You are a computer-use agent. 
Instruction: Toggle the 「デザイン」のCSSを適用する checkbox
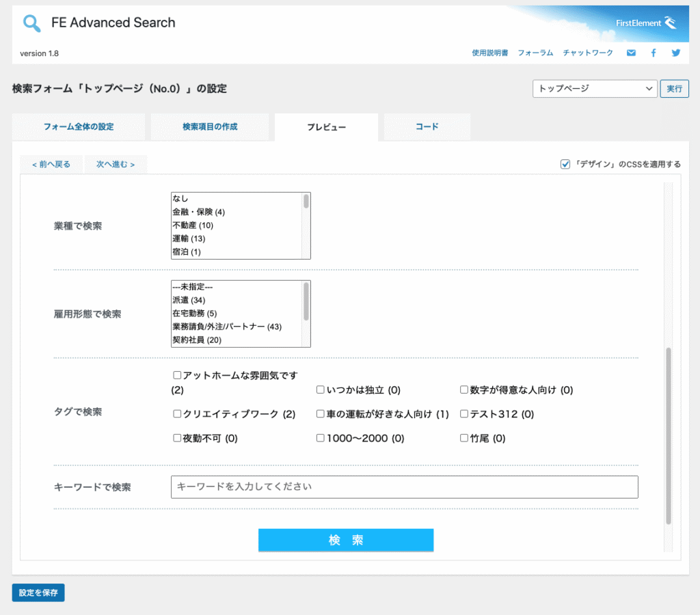[565, 164]
